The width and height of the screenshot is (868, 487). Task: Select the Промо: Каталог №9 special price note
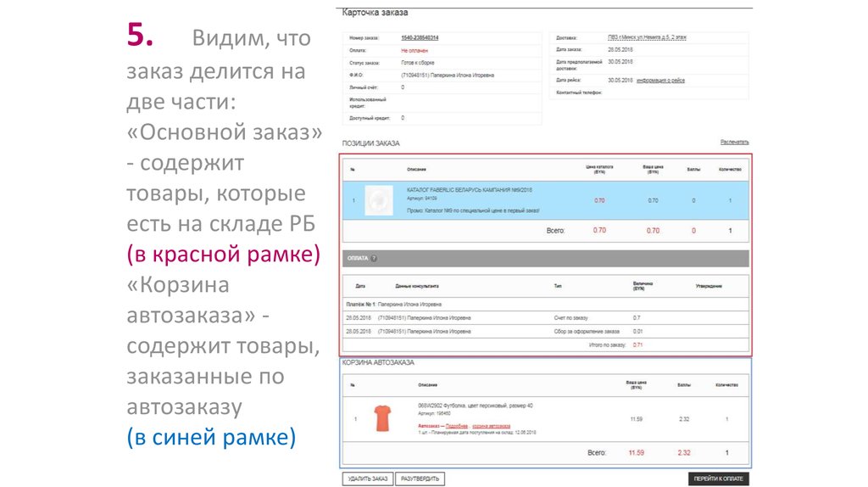point(473,210)
